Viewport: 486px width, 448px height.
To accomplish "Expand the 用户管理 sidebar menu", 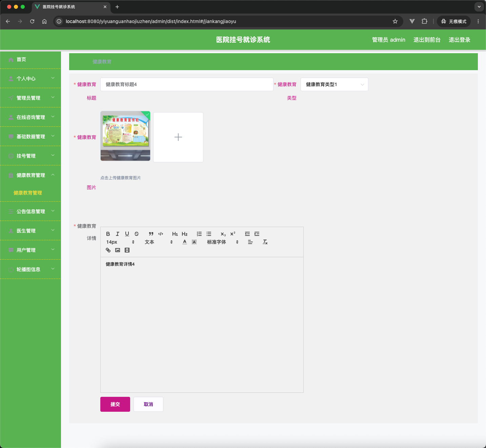I will click(x=31, y=250).
